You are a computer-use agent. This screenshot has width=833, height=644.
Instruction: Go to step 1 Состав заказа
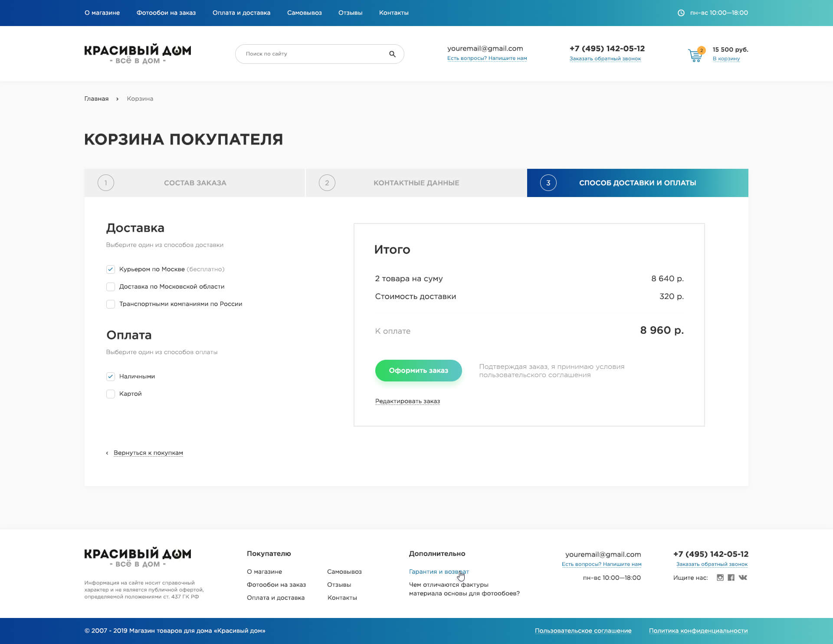[194, 183]
